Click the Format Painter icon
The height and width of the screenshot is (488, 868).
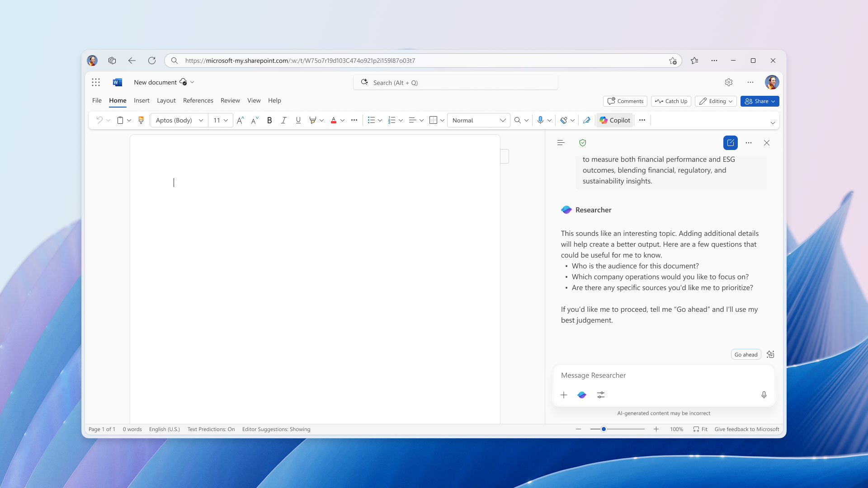[141, 120]
